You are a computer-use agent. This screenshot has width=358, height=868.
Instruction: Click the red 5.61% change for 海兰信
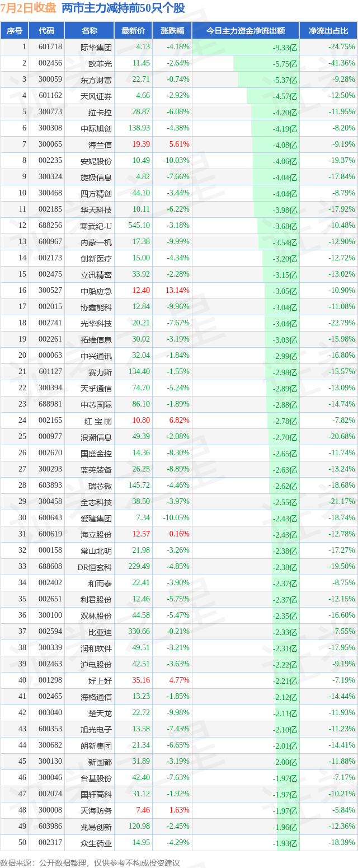[x=179, y=144]
